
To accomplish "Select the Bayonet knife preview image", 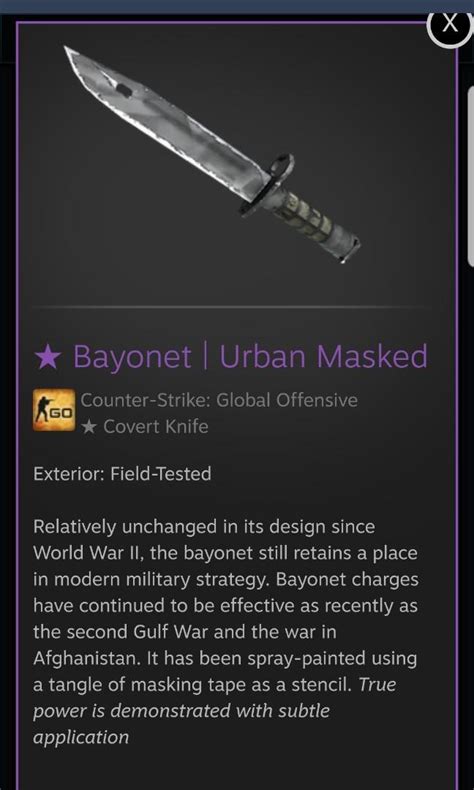I will (x=212, y=154).
